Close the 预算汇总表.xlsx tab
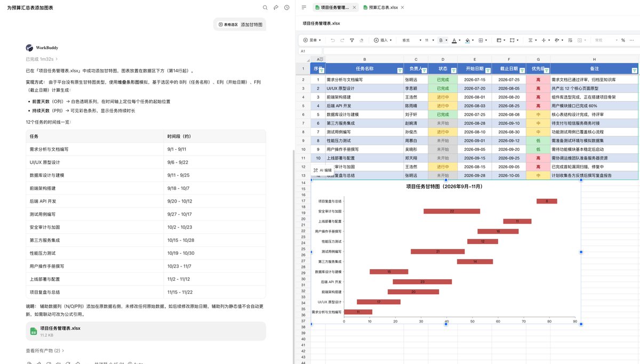The height and width of the screenshot is (364, 640). [402, 7]
